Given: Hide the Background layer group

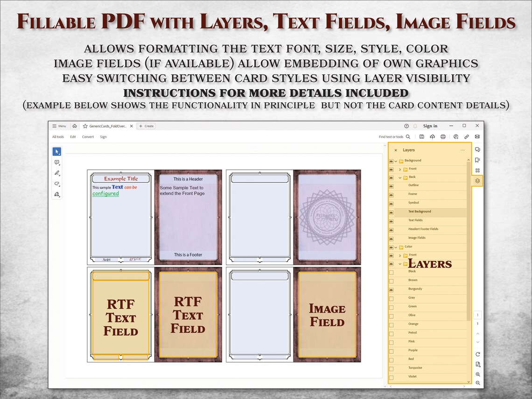Looking at the screenshot, I should (x=391, y=161).
